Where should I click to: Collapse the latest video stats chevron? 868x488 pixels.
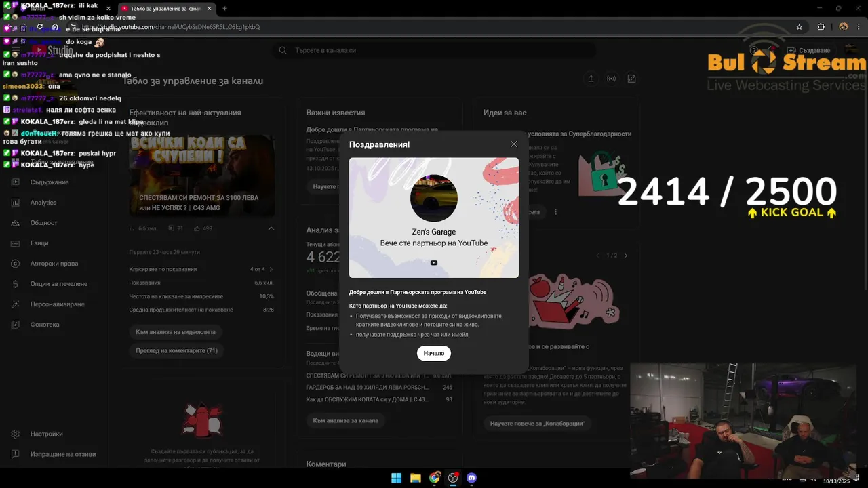(271, 228)
